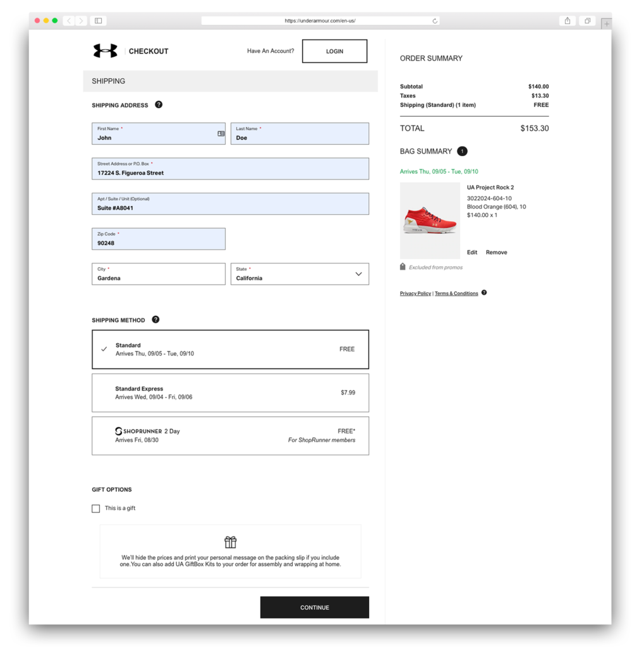Click the Last Name field
This screenshot has width=644, height=647.
click(300, 134)
